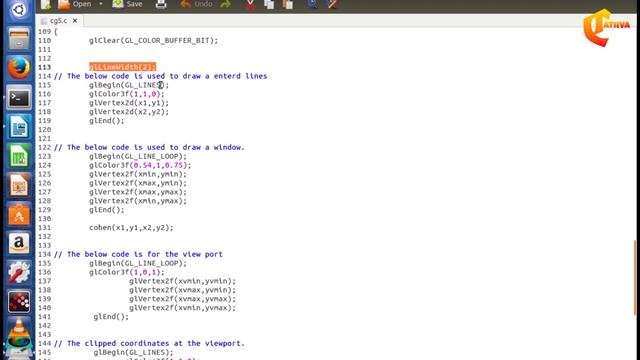
Task: Print the document using the printer icon
Action: [161, 4]
